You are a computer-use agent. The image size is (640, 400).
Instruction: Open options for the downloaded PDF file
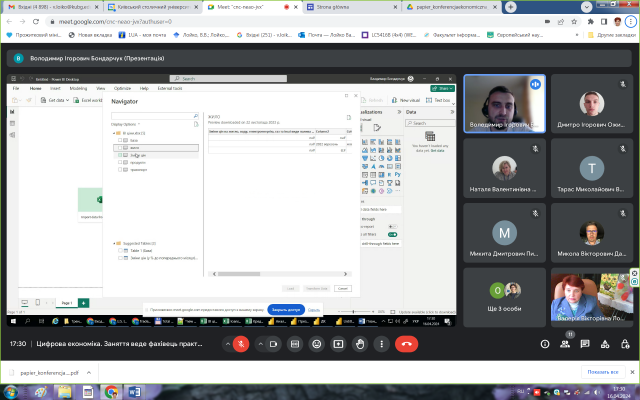point(88,372)
